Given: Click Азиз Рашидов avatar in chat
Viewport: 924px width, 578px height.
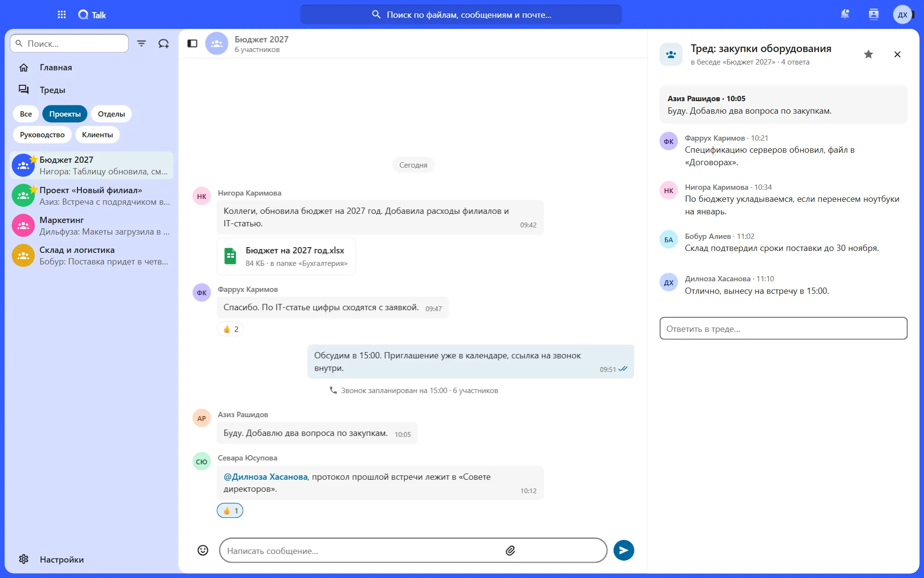Looking at the screenshot, I should [x=202, y=418].
